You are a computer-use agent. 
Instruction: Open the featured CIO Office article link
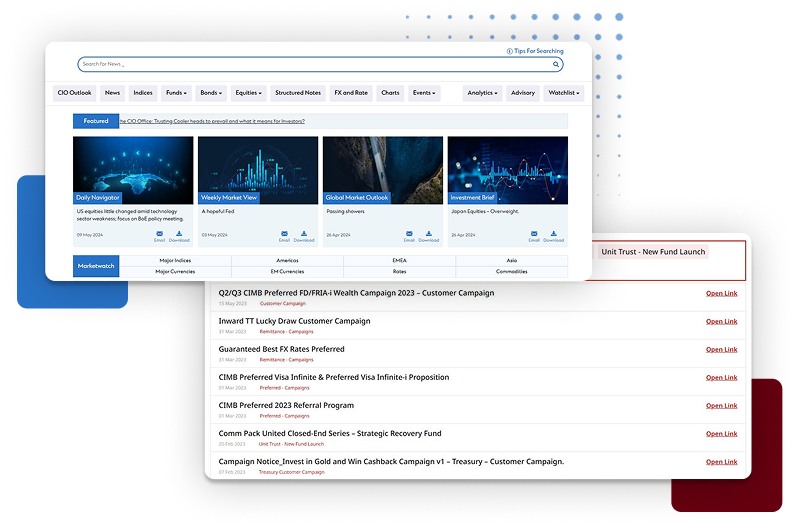click(x=212, y=121)
